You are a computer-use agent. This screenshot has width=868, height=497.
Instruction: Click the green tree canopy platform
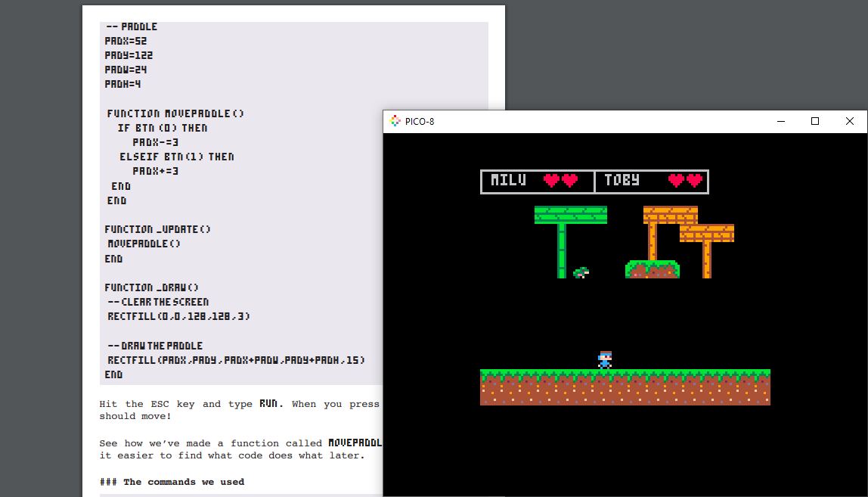[571, 215]
